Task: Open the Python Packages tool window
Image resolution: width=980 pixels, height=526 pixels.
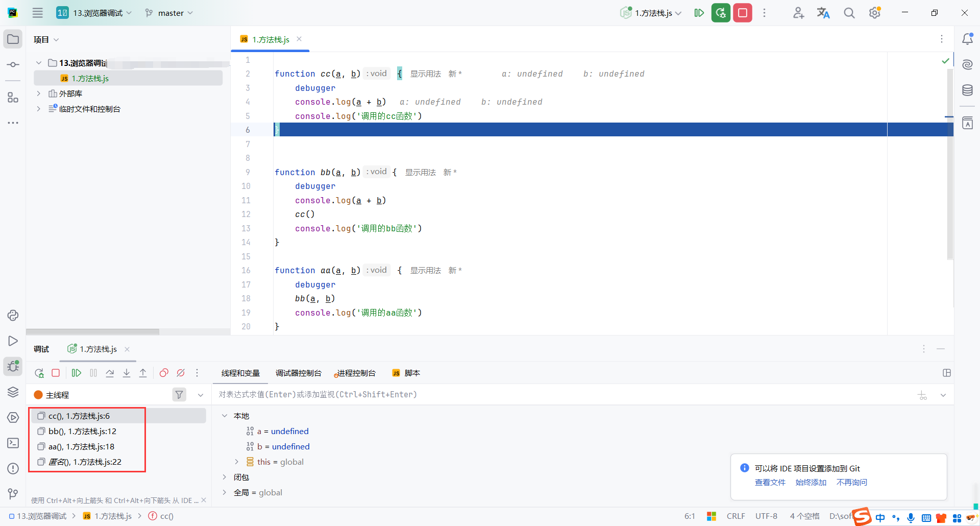Action: click(x=13, y=392)
